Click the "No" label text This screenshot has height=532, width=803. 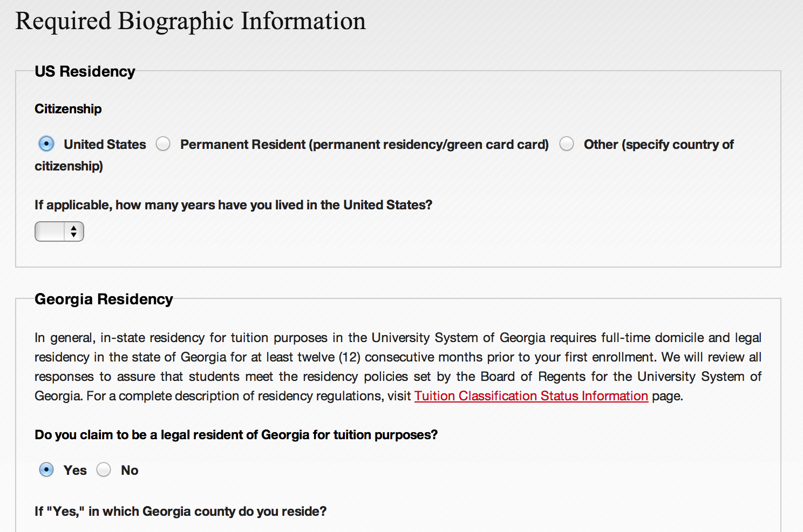coord(130,470)
